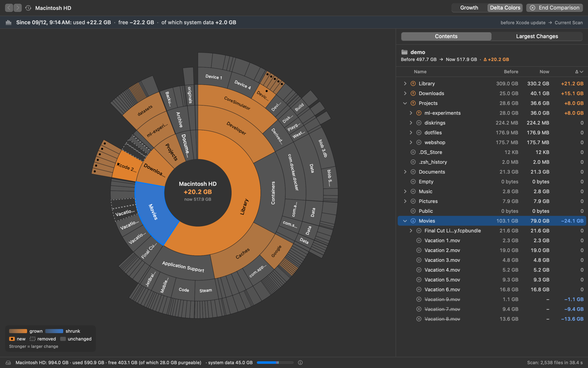Click the Containers segment in sunburst

[x=273, y=192]
